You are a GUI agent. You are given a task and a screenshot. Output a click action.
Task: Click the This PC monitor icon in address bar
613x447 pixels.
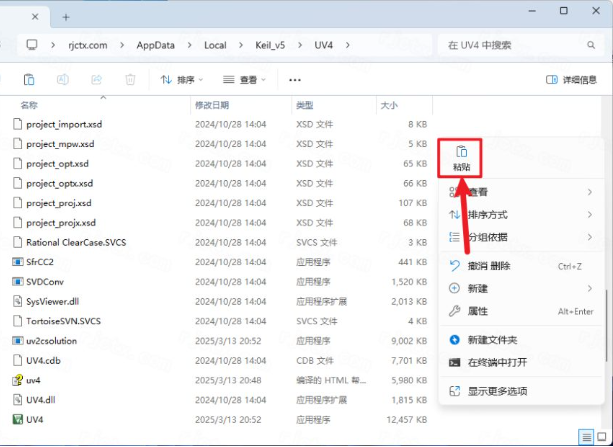click(x=32, y=45)
